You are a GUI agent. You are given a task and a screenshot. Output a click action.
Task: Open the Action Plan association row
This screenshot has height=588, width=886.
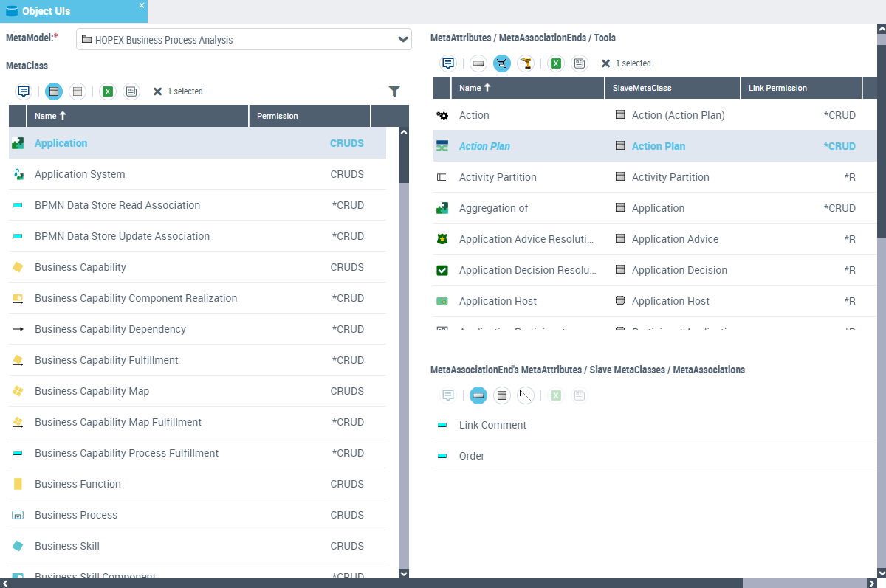(x=484, y=146)
